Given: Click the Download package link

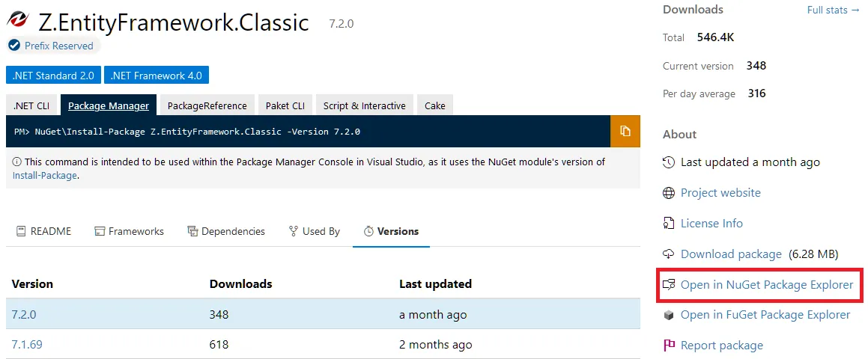Looking at the screenshot, I should coord(731,254).
